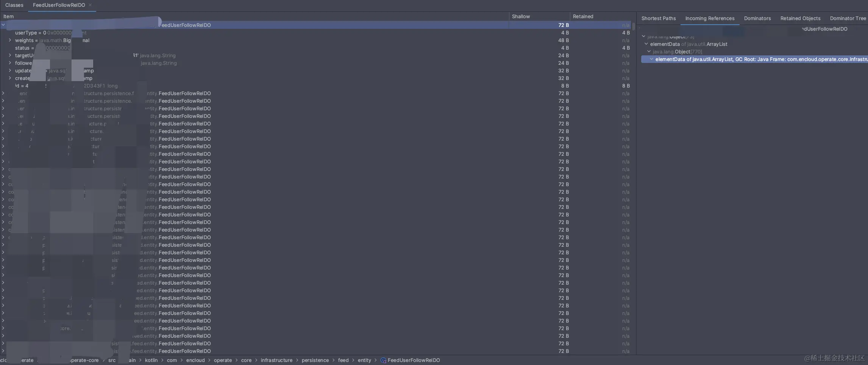Image resolution: width=868 pixels, height=365 pixels.
Task: Expand the followe String field
Action: pyautogui.click(x=10, y=63)
